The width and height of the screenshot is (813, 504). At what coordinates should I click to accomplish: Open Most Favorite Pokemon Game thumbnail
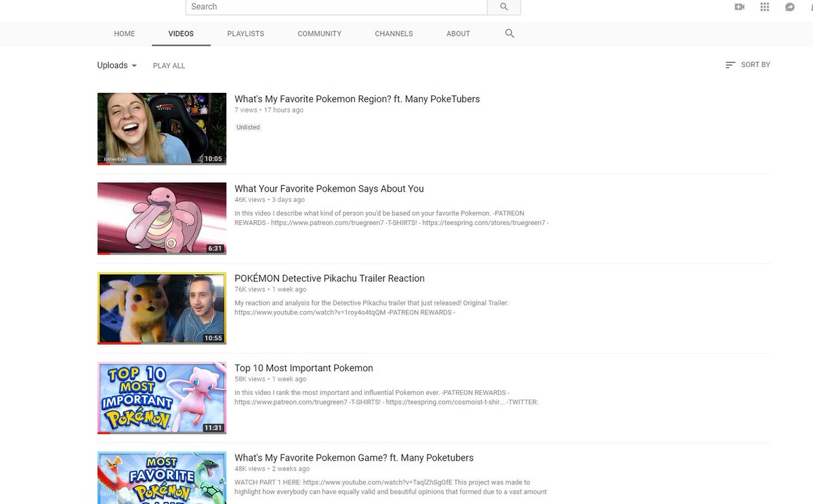click(x=162, y=478)
